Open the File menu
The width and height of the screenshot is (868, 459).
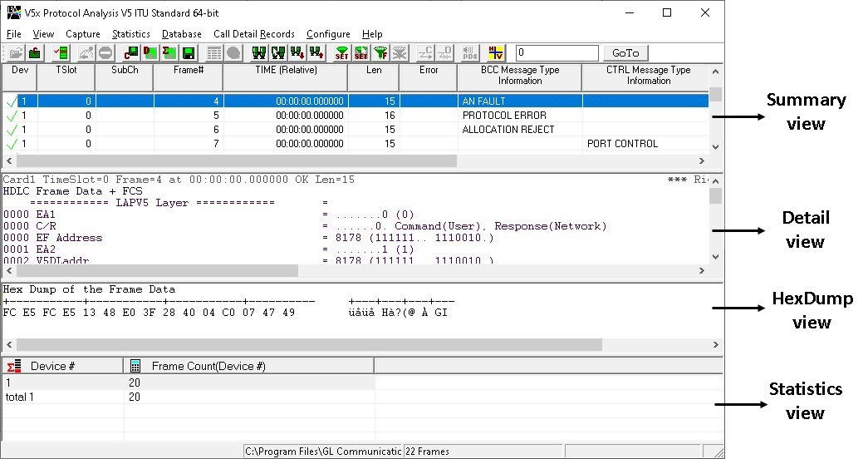[14, 34]
